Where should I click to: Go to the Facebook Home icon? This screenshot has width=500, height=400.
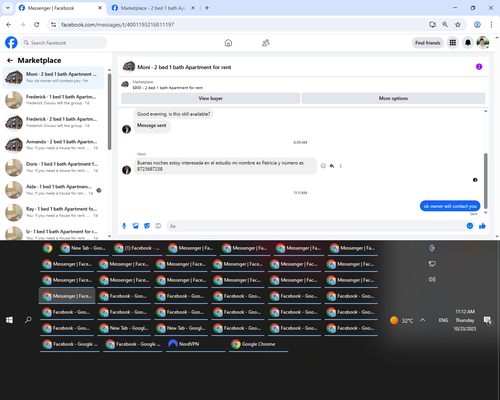228,43
